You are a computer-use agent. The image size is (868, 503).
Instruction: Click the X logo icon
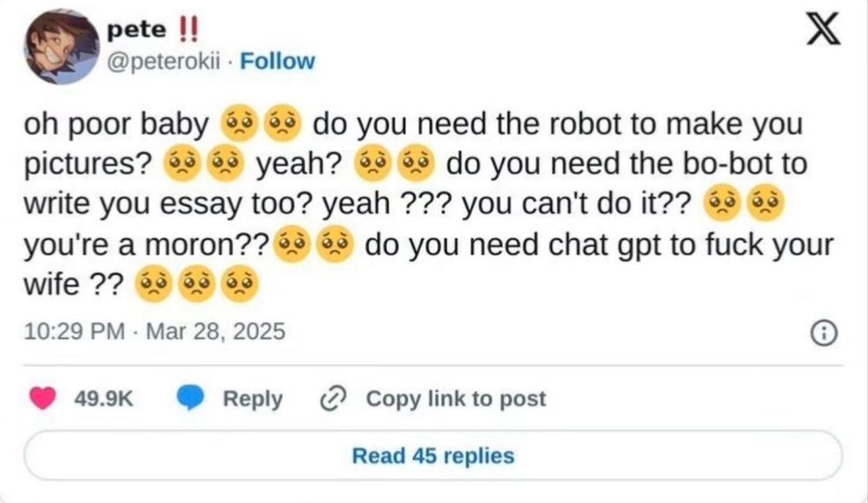pos(823,30)
